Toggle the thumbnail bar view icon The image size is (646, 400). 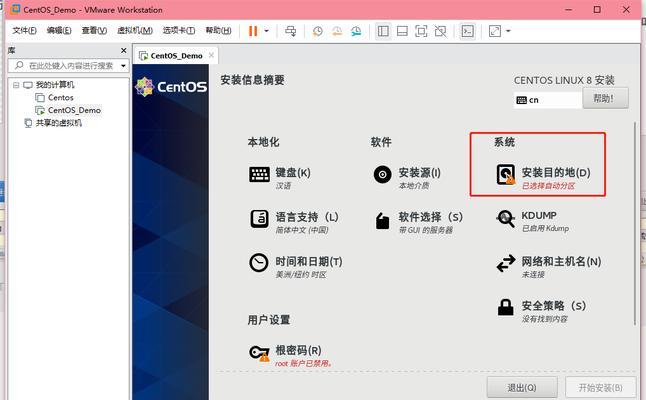click(402, 31)
